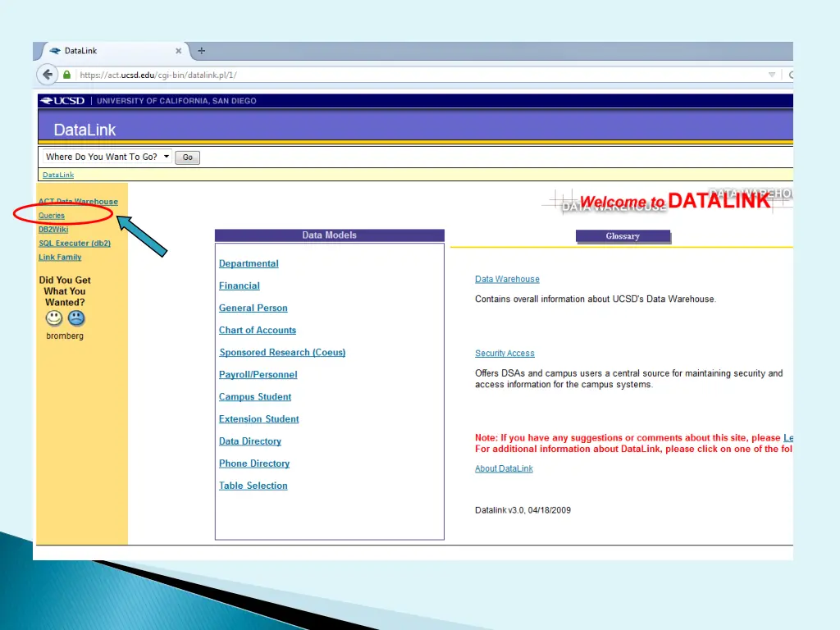Click the Data Models panel header
Screen dimensions: 840x630
330,235
